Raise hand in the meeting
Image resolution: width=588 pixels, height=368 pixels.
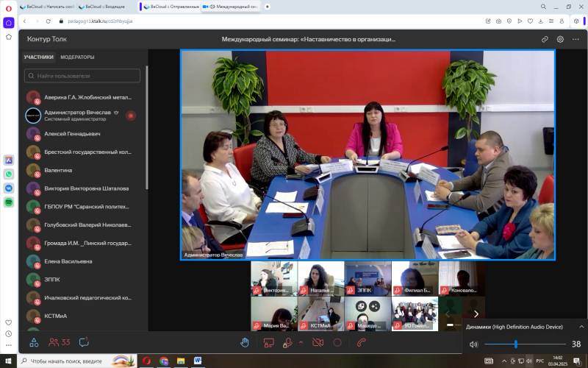[245, 342]
